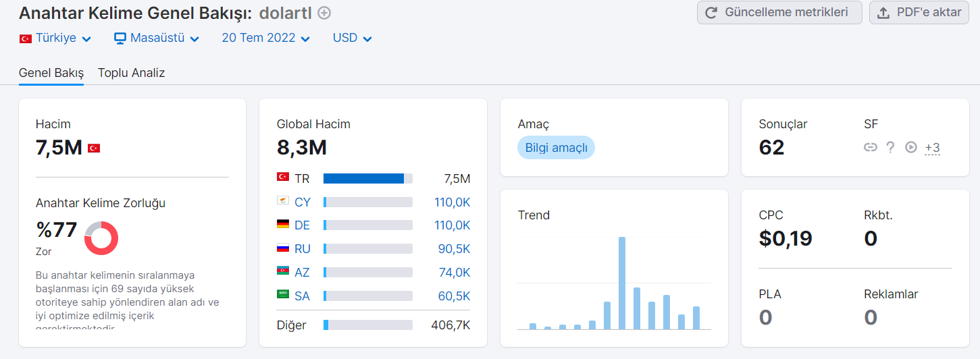Switch to the Toplu Analiz tab

pyautogui.click(x=131, y=73)
